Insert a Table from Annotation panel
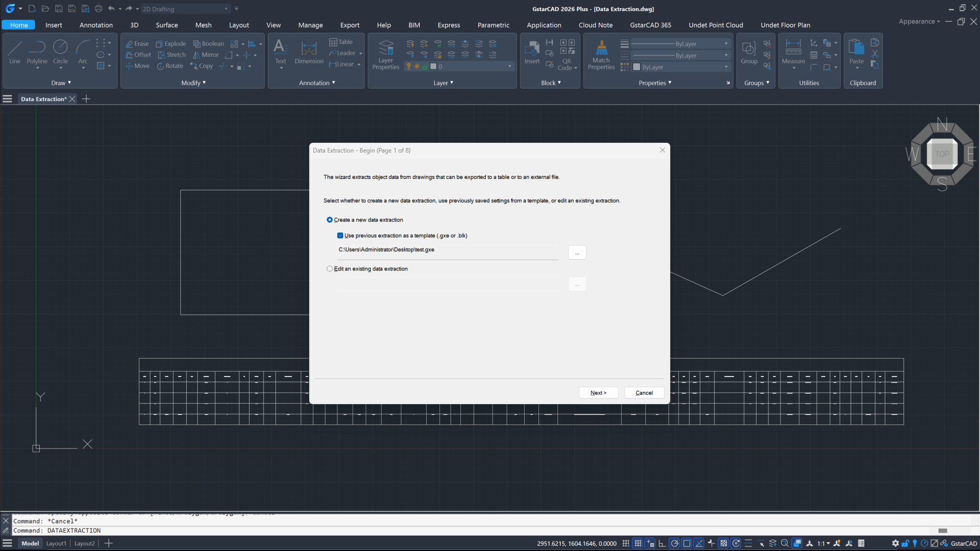The width and height of the screenshot is (980, 551). (341, 42)
